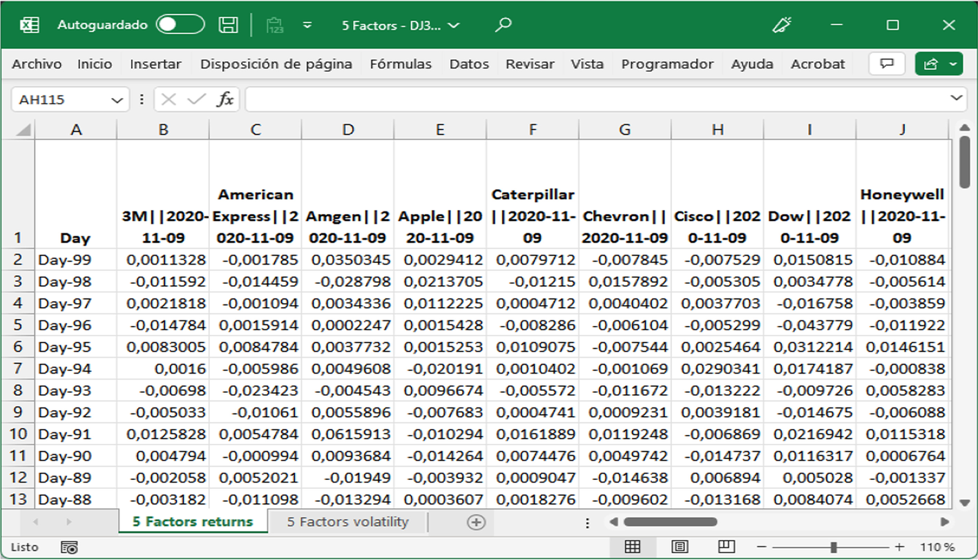Viewport: 978px width, 560px height.
Task: Open the file name dropdown in title bar
Action: click(454, 26)
